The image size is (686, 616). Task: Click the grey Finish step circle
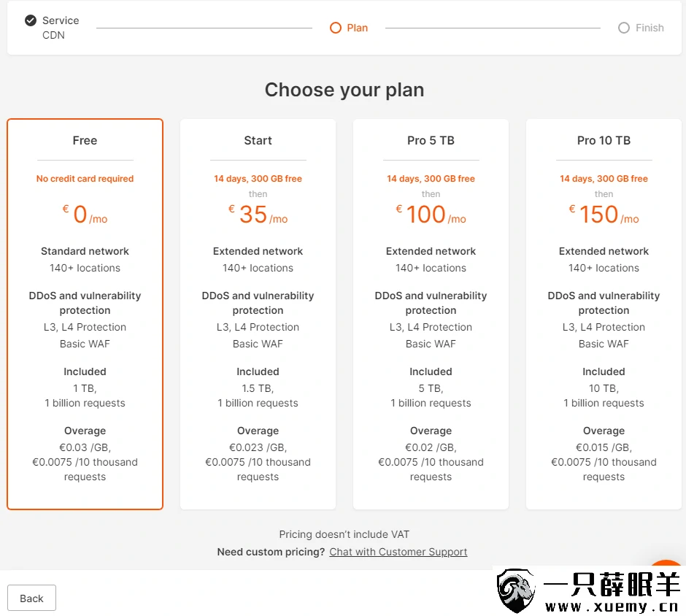(623, 28)
